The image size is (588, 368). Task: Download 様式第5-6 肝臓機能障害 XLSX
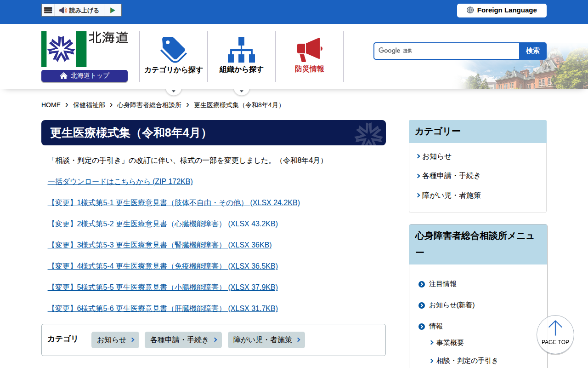[163, 309]
